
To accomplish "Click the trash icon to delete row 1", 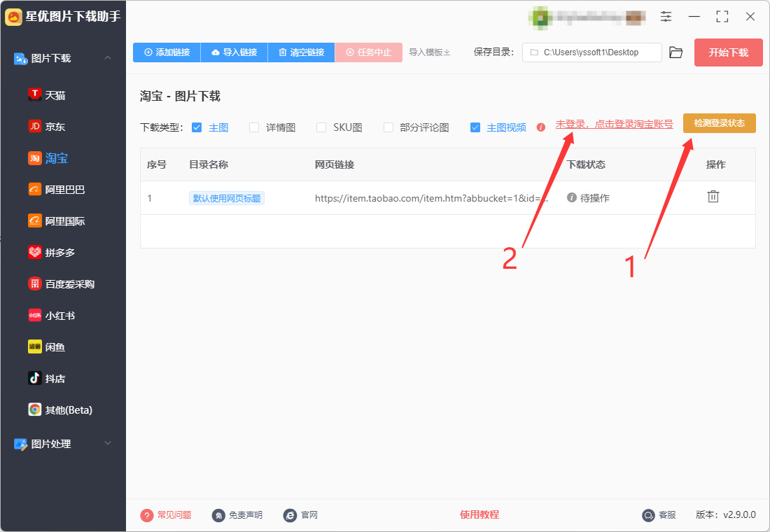I will tap(713, 197).
